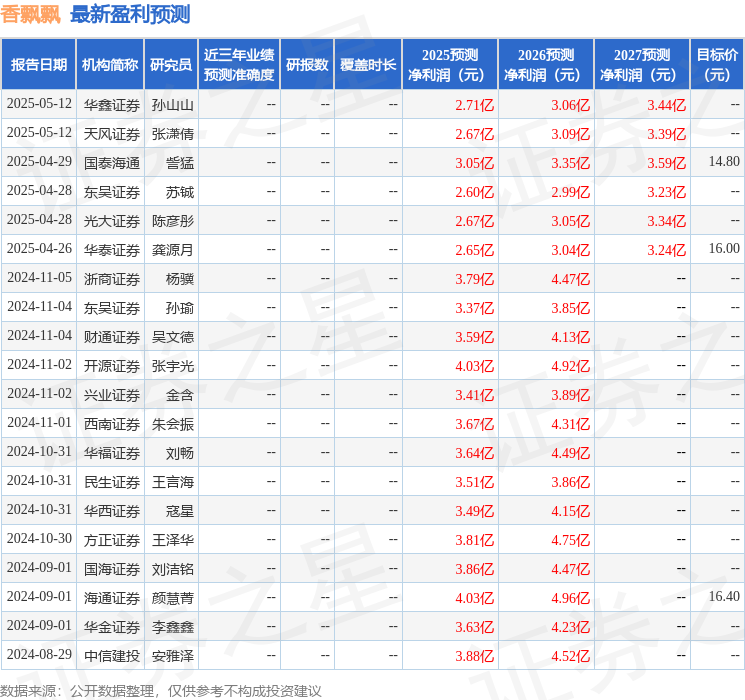Click the report date 2025-04-29
This screenshot has width=745, height=700.
(39, 161)
